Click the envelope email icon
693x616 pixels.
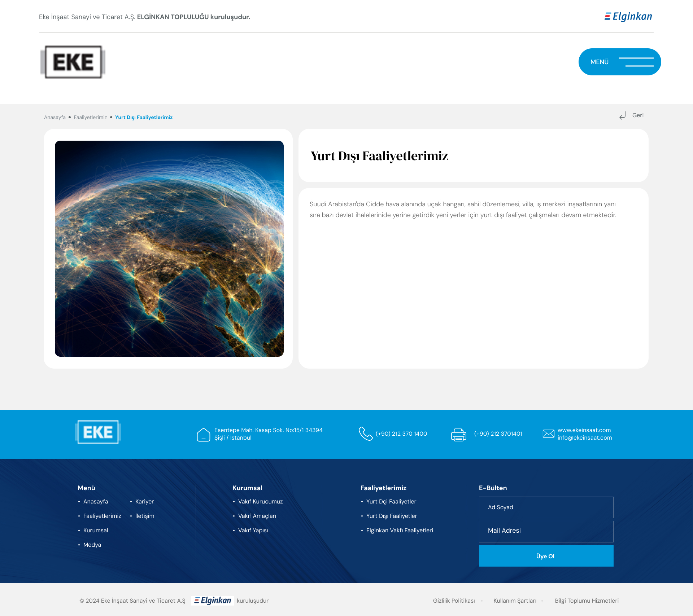coord(548,434)
